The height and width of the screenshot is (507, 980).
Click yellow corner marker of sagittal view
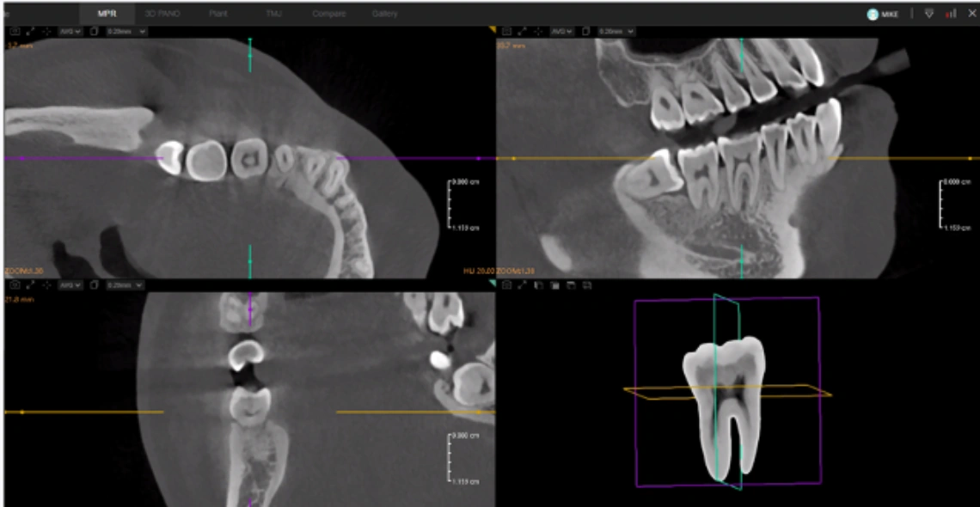pos(492,28)
